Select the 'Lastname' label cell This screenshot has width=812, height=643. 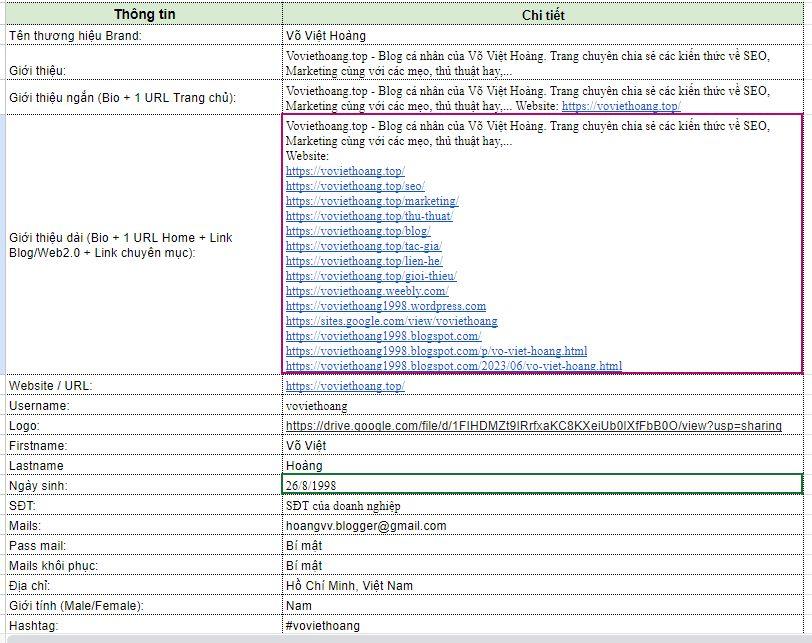(x=144, y=465)
